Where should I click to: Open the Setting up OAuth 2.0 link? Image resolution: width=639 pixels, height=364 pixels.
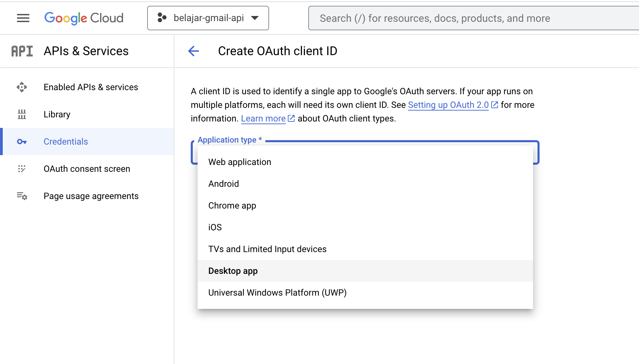coord(448,105)
